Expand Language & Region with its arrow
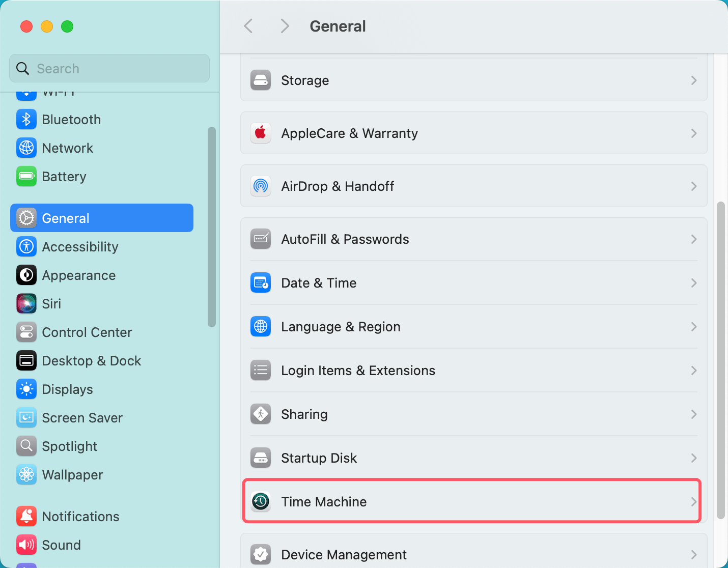This screenshot has width=728, height=568. click(x=693, y=326)
